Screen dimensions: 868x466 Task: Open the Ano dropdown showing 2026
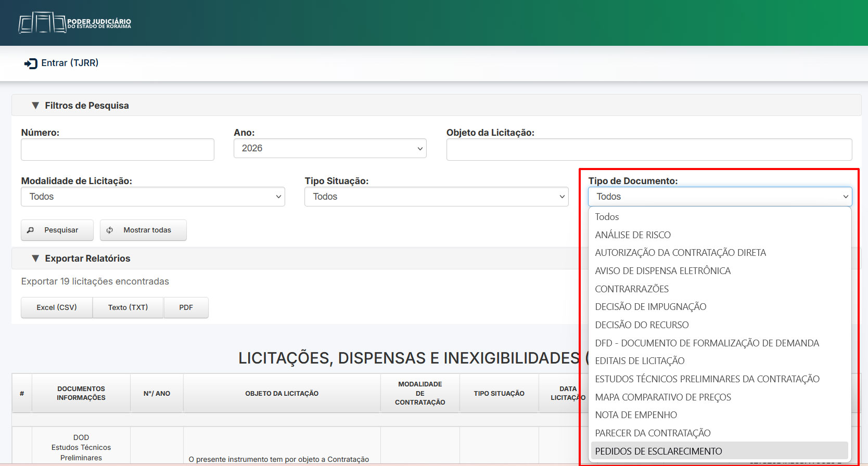[x=330, y=148]
